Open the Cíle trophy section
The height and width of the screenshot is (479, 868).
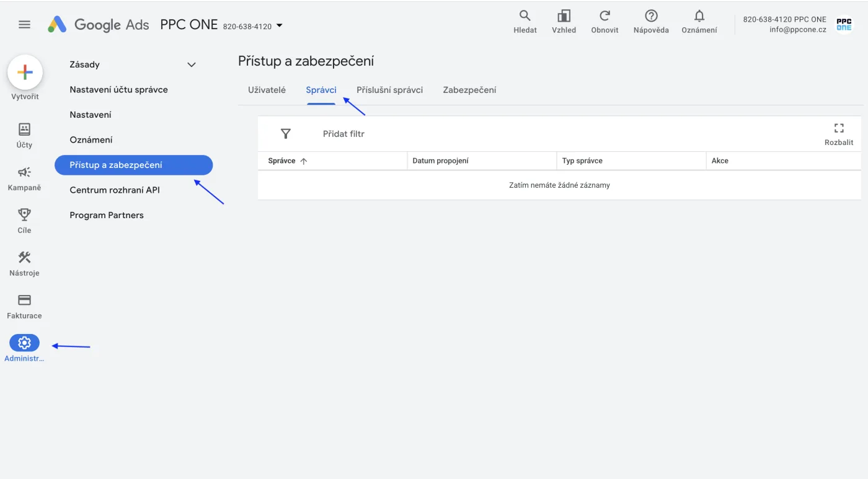(x=24, y=221)
